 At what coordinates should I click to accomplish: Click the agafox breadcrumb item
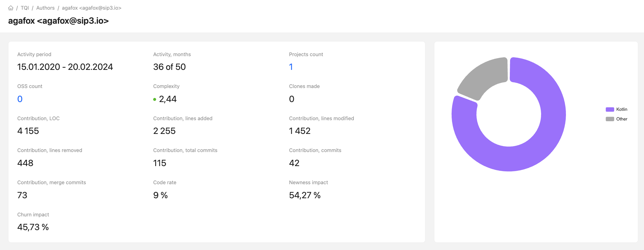pos(91,8)
